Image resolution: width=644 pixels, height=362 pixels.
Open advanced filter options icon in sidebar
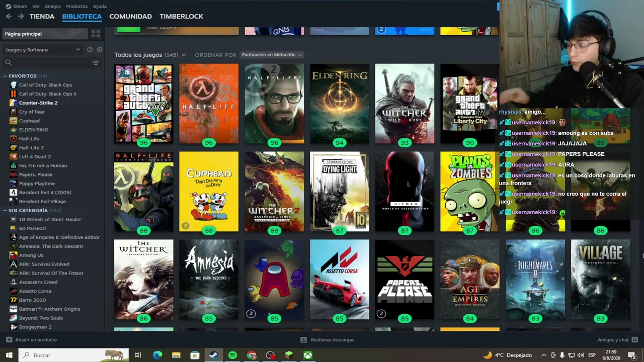click(96, 63)
